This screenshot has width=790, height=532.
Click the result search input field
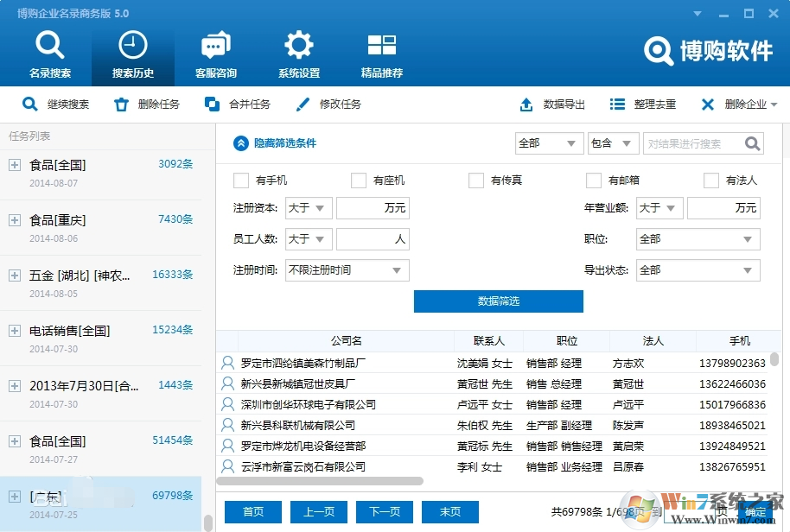(x=690, y=142)
